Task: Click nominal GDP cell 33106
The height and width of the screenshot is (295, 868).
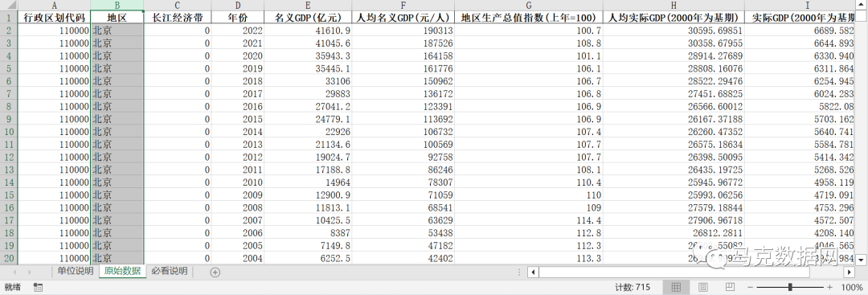Action: click(x=308, y=81)
